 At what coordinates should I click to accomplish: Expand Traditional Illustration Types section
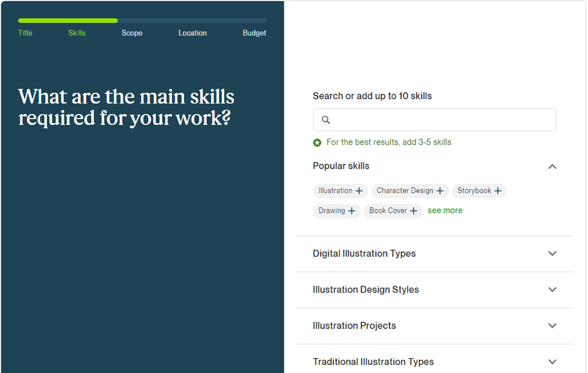(x=552, y=361)
